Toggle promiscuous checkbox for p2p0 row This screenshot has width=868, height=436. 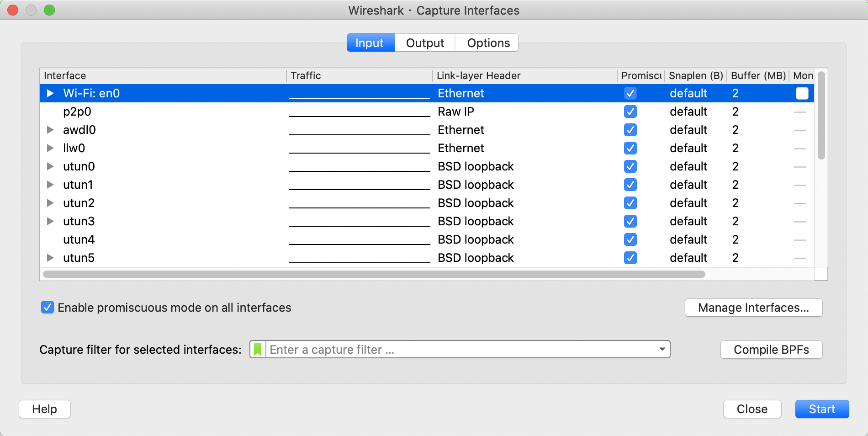(x=630, y=112)
